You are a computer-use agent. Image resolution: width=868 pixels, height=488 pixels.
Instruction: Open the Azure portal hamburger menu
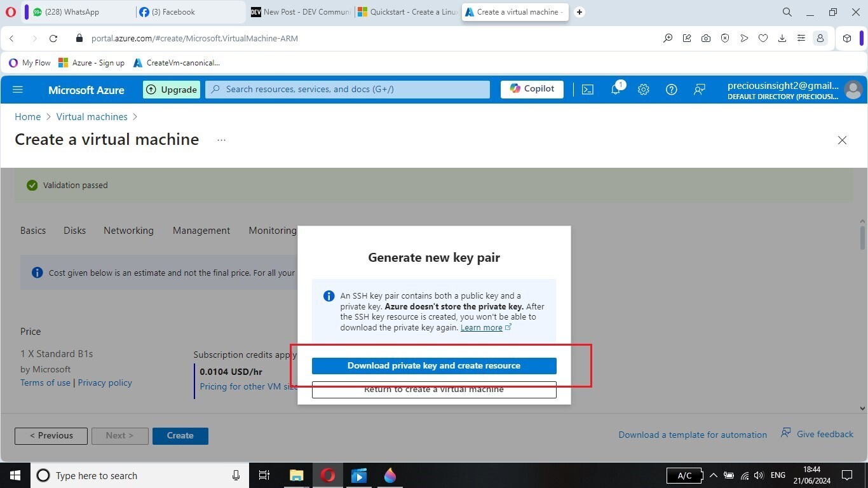pyautogui.click(x=18, y=90)
